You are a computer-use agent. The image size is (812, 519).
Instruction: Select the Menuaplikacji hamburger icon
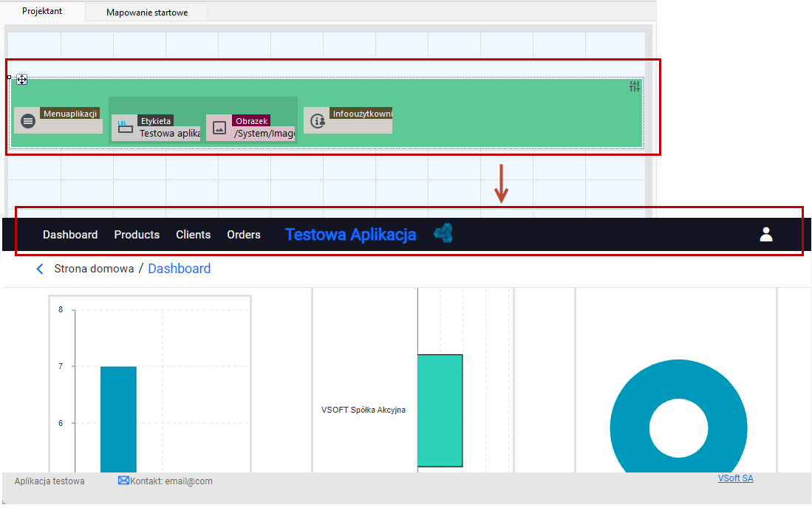click(28, 121)
